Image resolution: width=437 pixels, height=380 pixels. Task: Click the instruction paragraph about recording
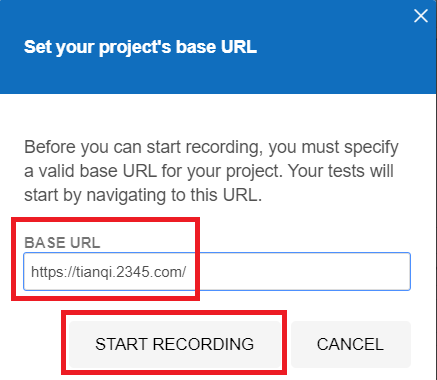coord(211,171)
